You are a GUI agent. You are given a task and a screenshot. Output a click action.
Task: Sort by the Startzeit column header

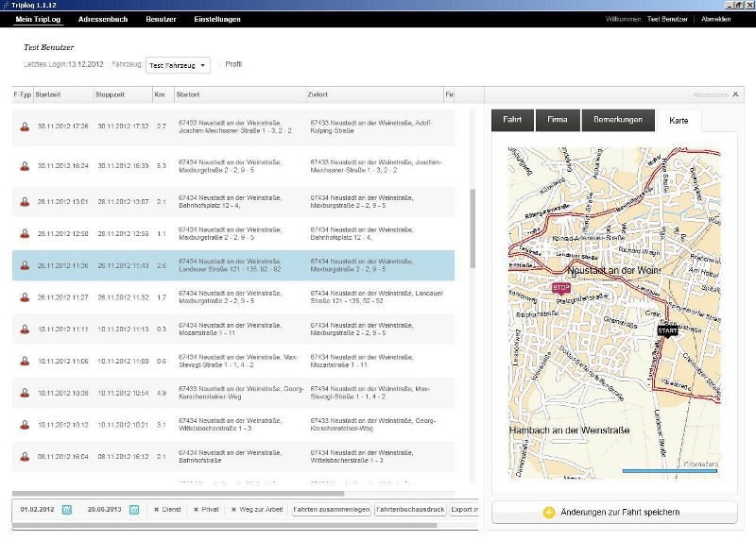click(63, 94)
